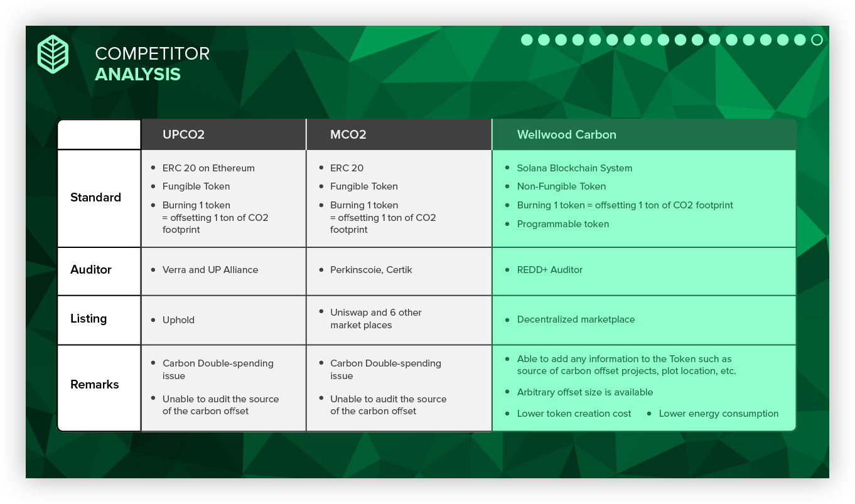This screenshot has height=504, width=855.
Task: Click "Burning 1 token" in Wellwood Carbon column
Action: pos(625,205)
